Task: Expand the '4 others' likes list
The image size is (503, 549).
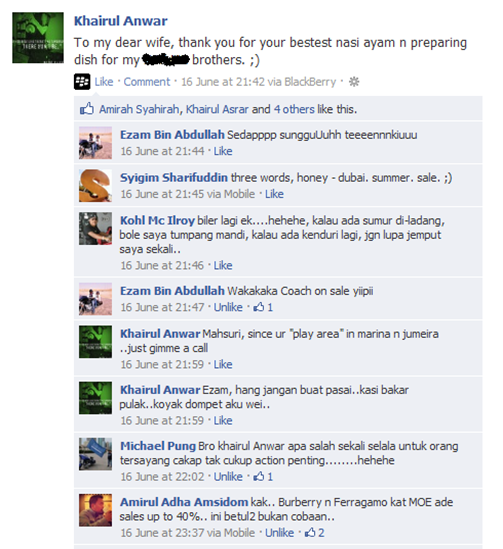Action: tap(294, 109)
